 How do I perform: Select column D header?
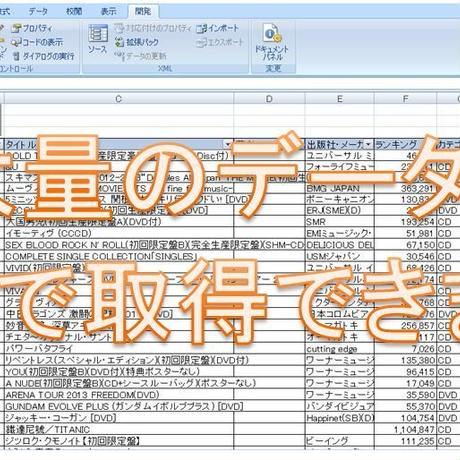[269, 99]
